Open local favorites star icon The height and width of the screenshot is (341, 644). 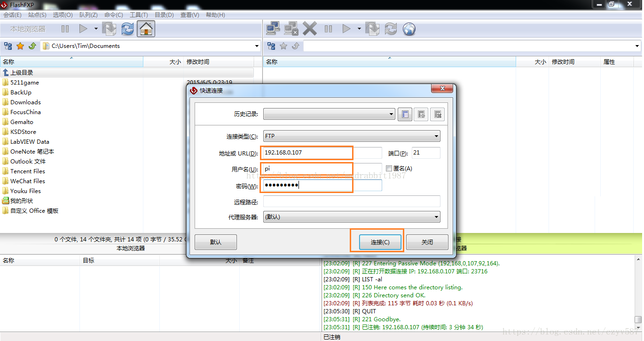tap(20, 46)
